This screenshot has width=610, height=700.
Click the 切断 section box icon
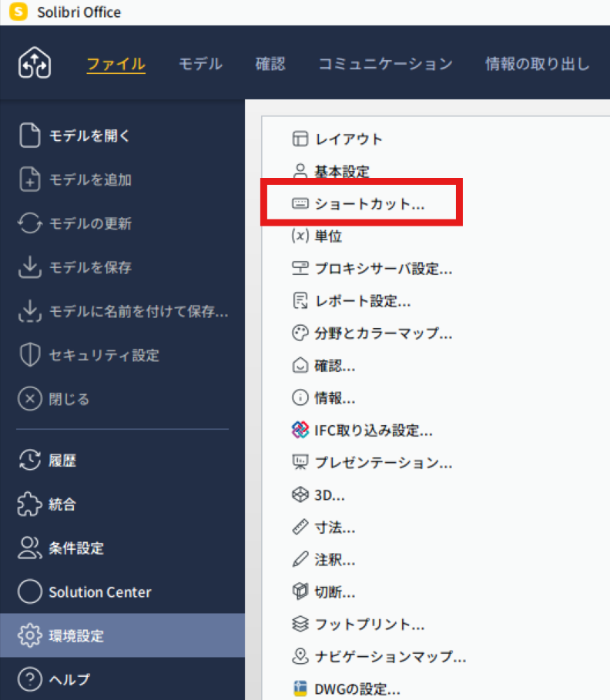[300, 591]
